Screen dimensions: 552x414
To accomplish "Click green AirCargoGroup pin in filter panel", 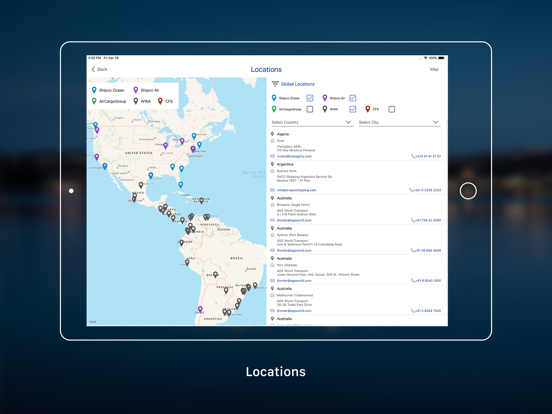I will tap(274, 109).
